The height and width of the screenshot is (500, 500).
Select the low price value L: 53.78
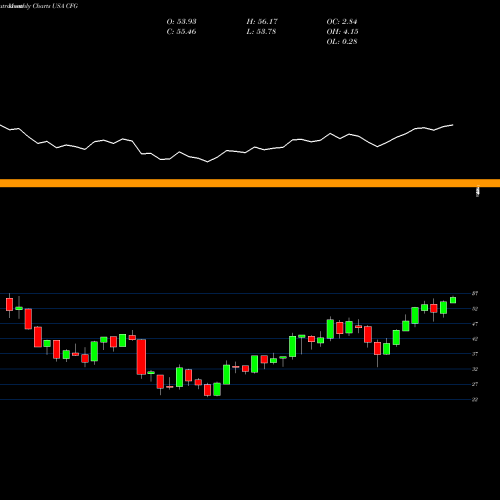click(x=261, y=32)
